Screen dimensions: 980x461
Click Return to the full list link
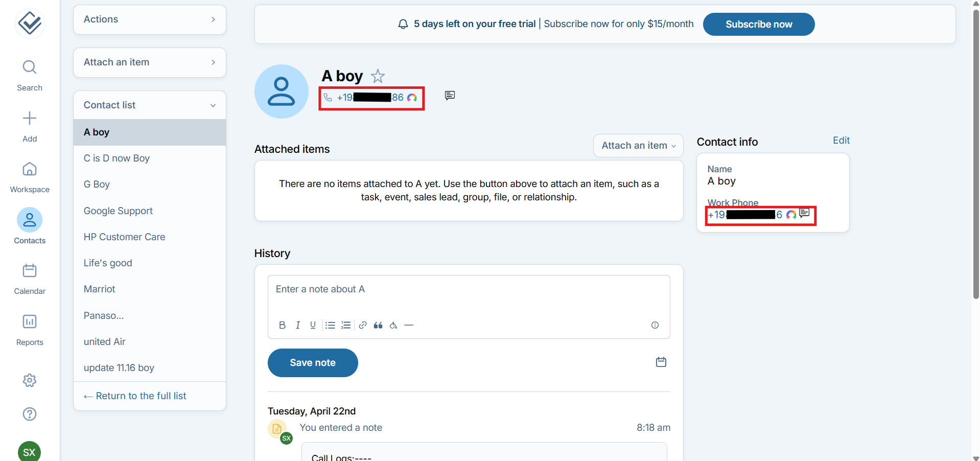[135, 396]
